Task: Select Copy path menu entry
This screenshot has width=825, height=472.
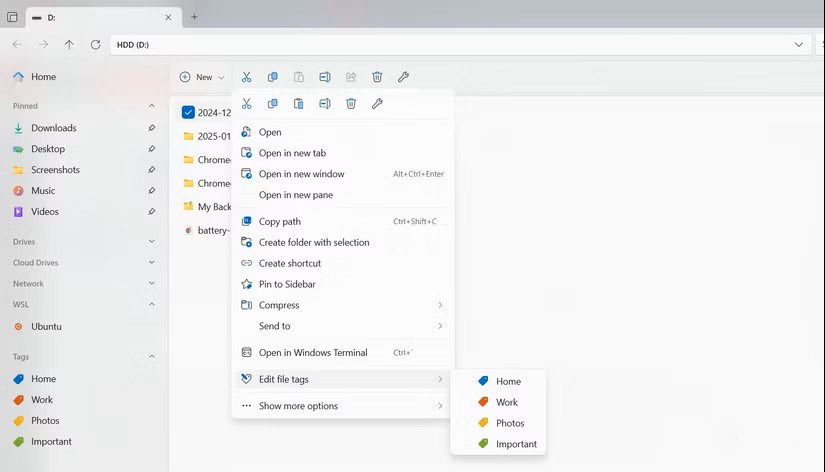Action: pyautogui.click(x=343, y=222)
